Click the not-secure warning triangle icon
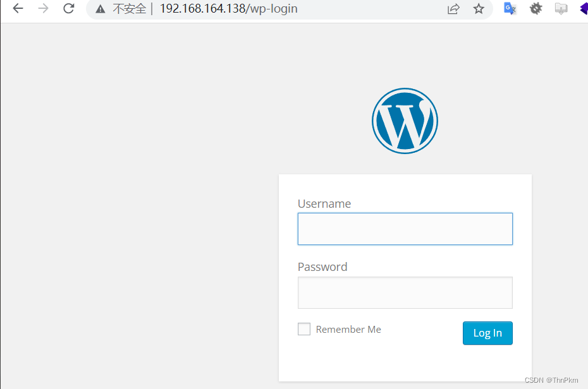Viewport: 588px width, 389px height. pos(100,9)
